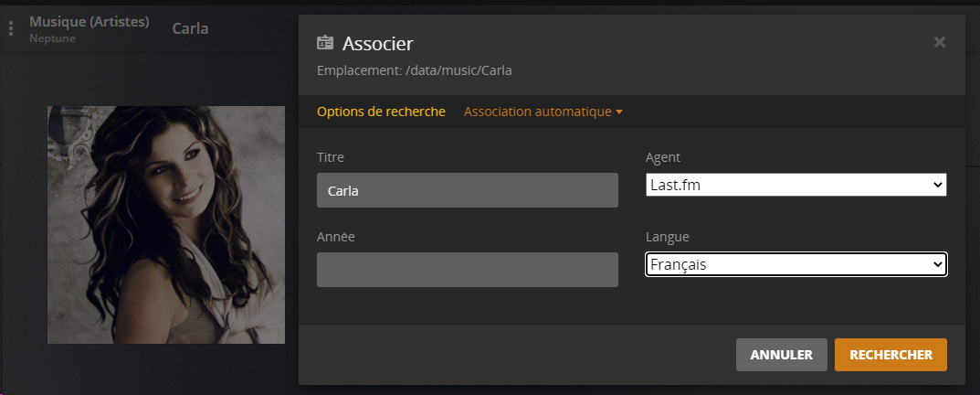Click the Carla artist photo

pyautogui.click(x=166, y=225)
